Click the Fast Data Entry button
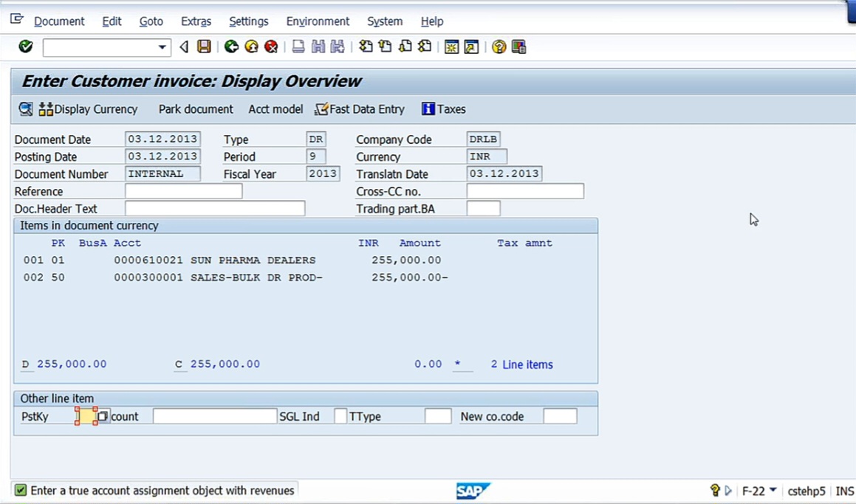 pyautogui.click(x=360, y=109)
